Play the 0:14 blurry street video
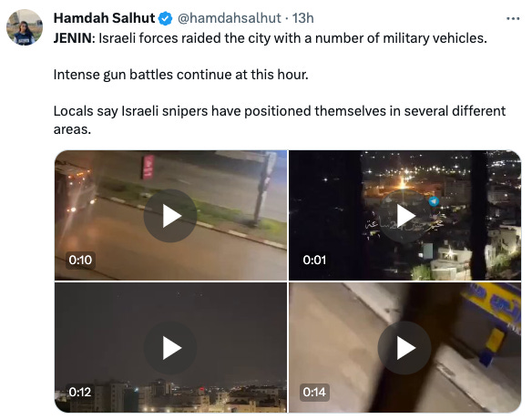The width and height of the screenshot is (532, 419). (404, 348)
